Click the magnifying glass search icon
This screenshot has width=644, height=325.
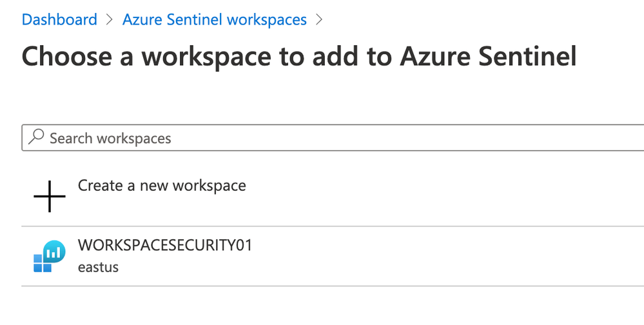click(37, 137)
